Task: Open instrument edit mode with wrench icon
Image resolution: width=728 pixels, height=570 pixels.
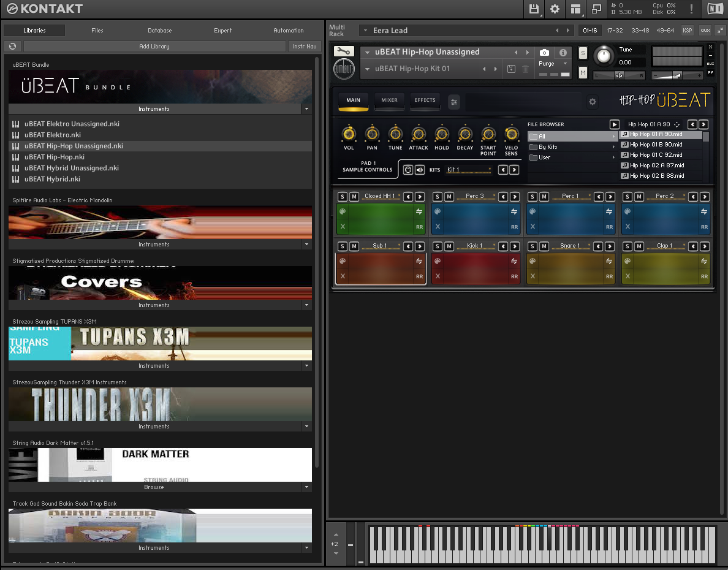Action: tap(344, 51)
